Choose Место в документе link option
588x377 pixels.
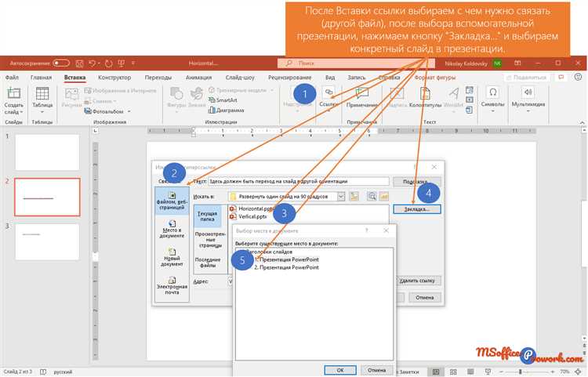(x=172, y=230)
